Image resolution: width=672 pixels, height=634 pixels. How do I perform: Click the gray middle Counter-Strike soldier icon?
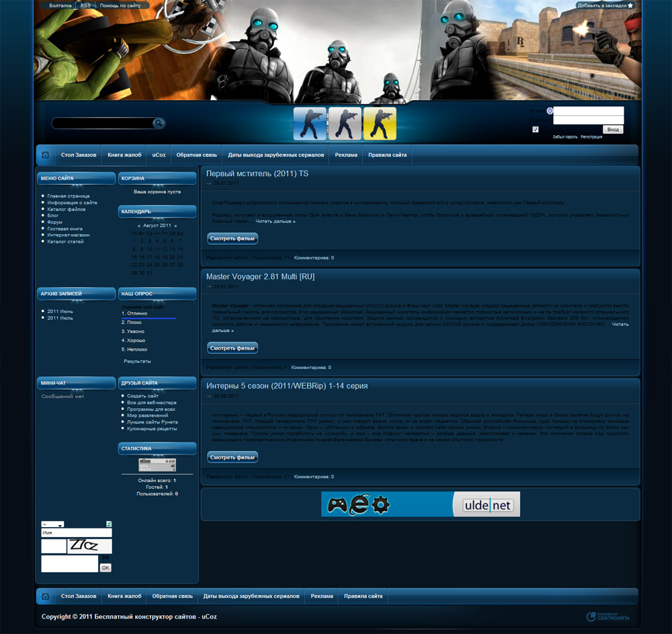pyautogui.click(x=345, y=124)
